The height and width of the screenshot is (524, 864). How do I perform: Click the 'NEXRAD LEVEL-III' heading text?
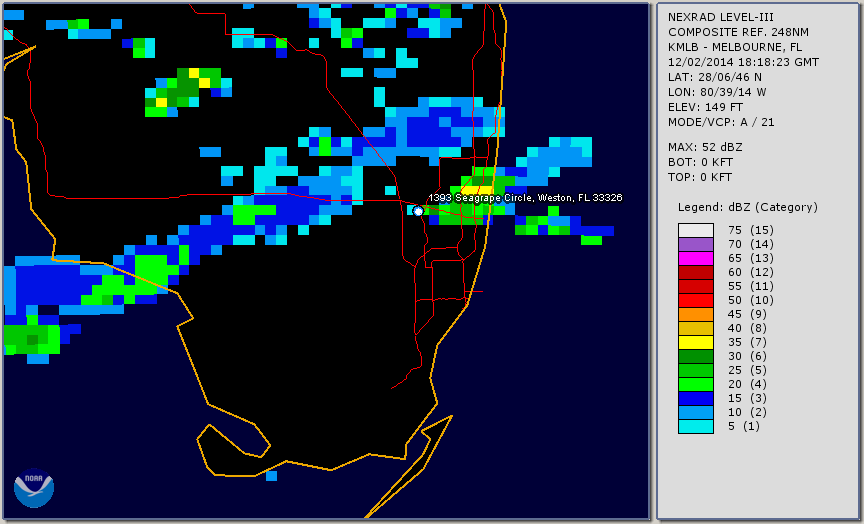point(721,17)
